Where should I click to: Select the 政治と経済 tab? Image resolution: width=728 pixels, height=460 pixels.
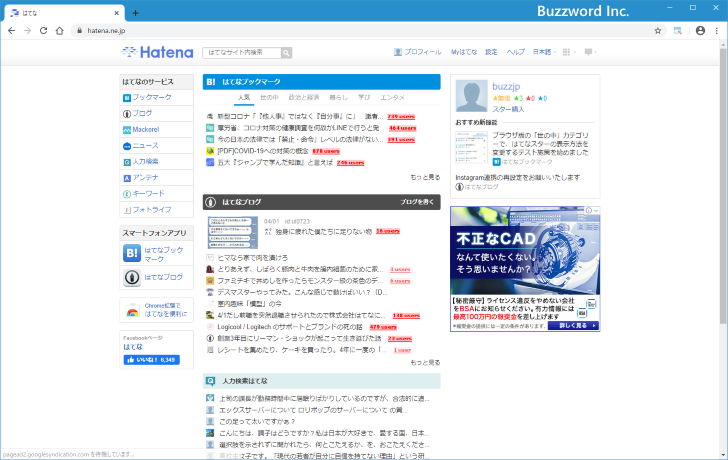[304, 97]
